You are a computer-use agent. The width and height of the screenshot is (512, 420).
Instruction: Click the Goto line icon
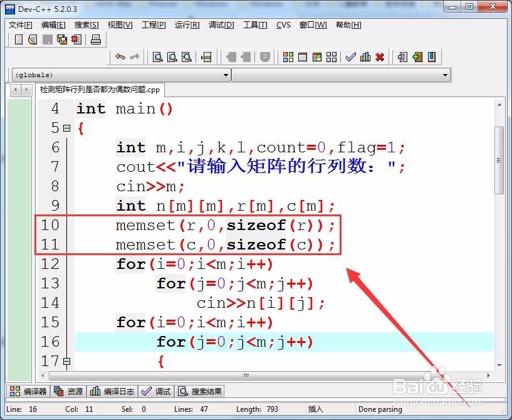[x=206, y=57]
